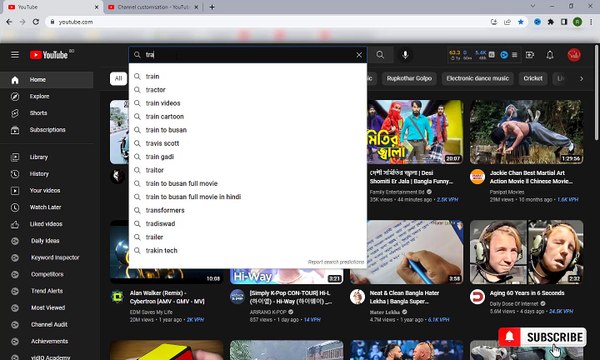This screenshot has height=360, width=600.
Task: Open Chrome three-dot menu
Action: tap(591, 22)
